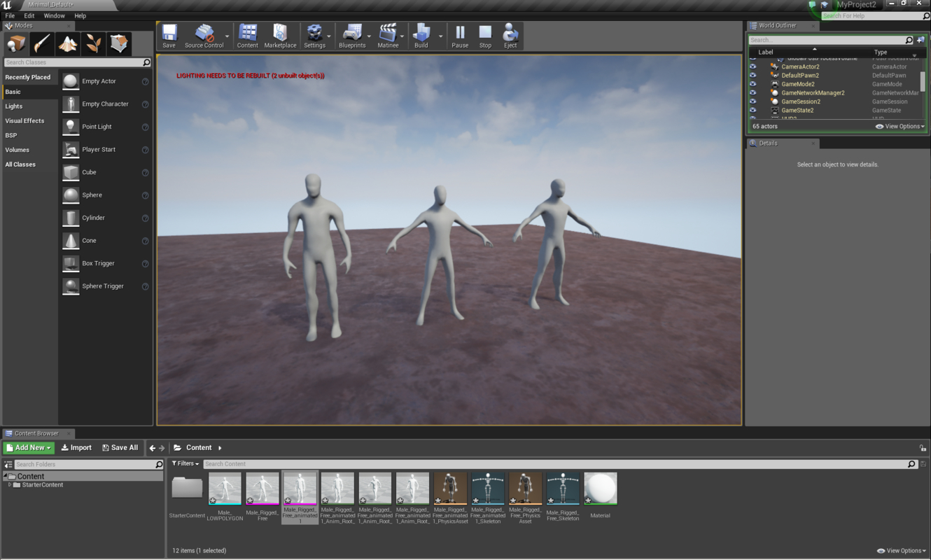The width and height of the screenshot is (931, 560).
Task: Open the Settings dropdown arrow
Action: tap(328, 35)
